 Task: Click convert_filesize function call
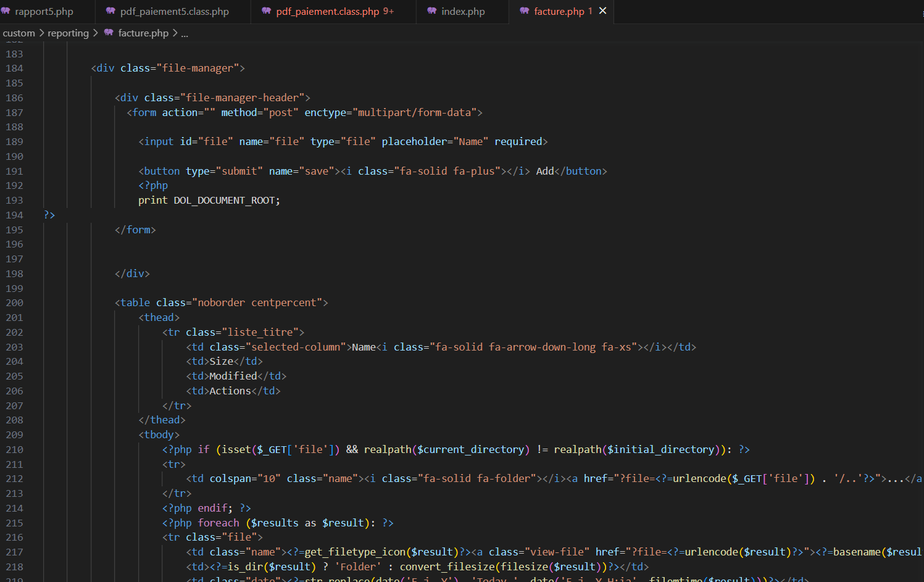[447, 567]
